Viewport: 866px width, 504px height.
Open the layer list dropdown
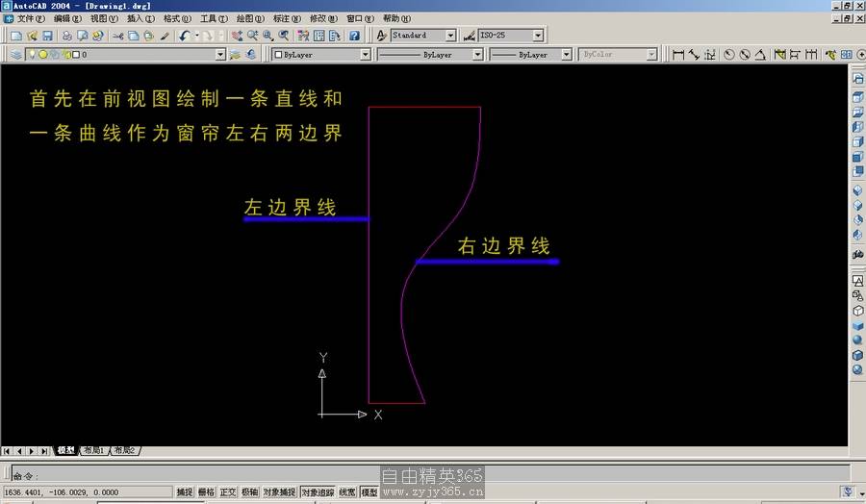point(220,55)
